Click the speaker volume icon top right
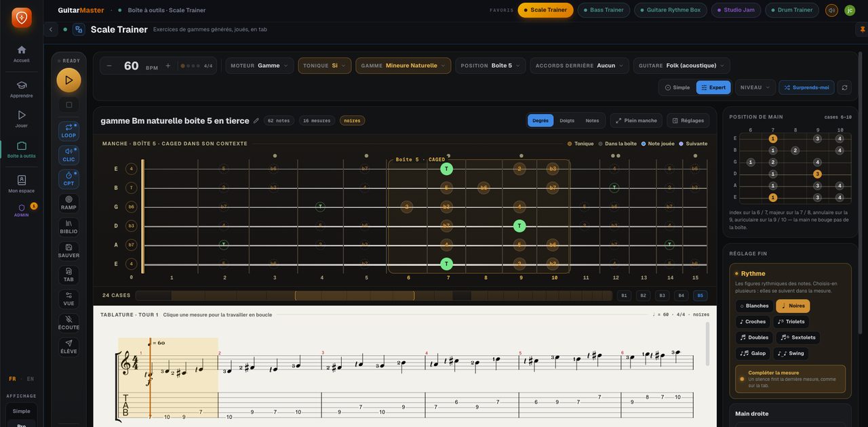This screenshot has height=427, width=868. point(831,10)
